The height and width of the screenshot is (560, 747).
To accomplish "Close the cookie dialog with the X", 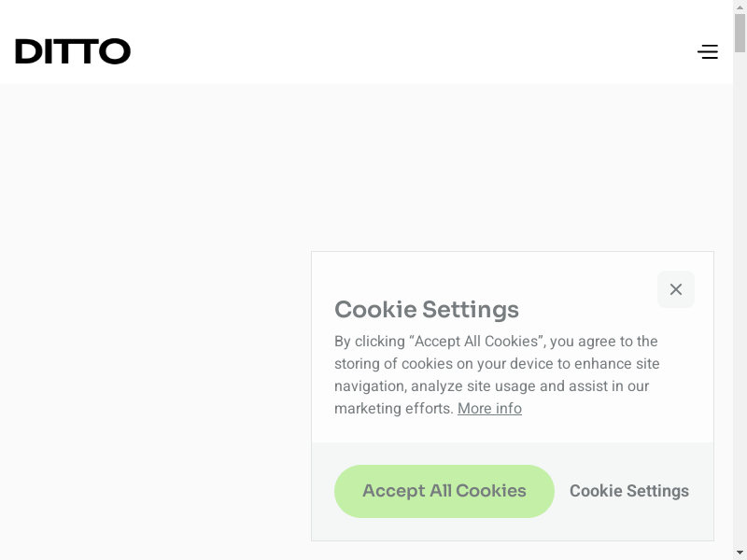I will (676, 289).
